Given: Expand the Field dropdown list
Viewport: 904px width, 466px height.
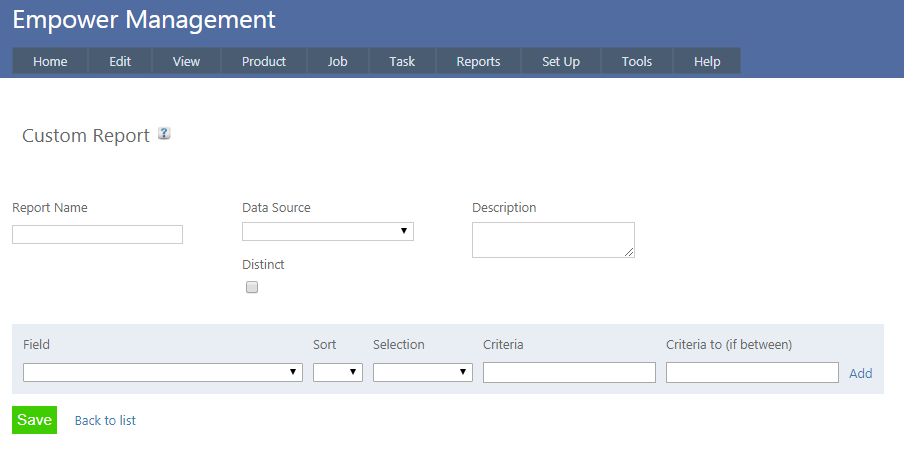Looking at the screenshot, I should coord(162,372).
